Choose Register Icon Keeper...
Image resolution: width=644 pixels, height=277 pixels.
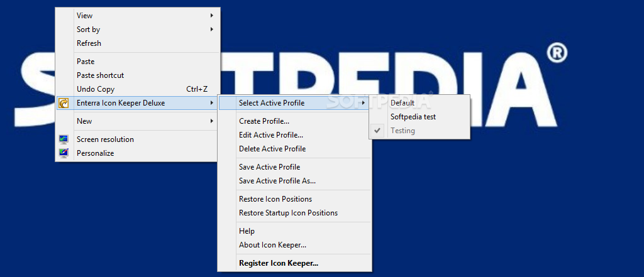click(x=294, y=263)
